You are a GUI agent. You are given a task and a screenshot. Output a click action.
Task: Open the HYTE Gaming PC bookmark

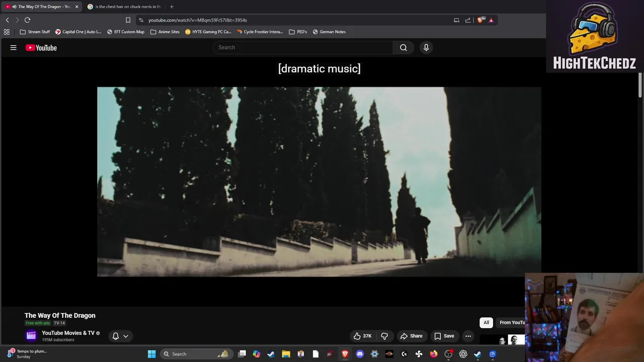click(x=208, y=32)
